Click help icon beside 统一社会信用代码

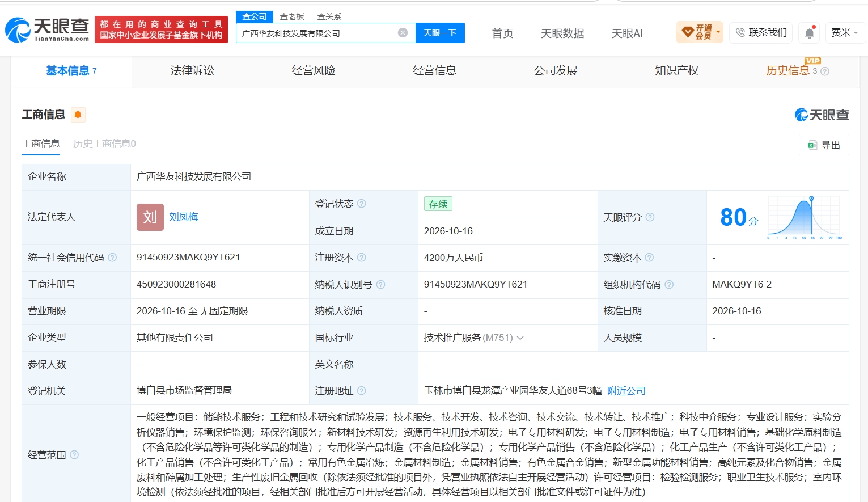(112, 258)
